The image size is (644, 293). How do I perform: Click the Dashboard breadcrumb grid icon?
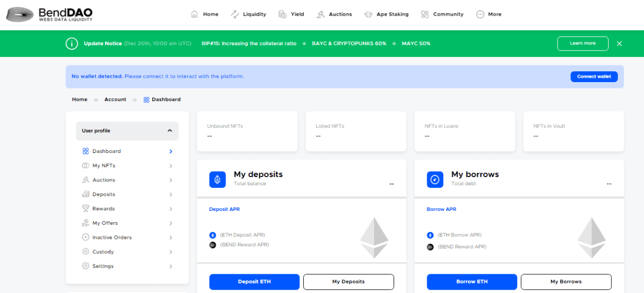(147, 100)
